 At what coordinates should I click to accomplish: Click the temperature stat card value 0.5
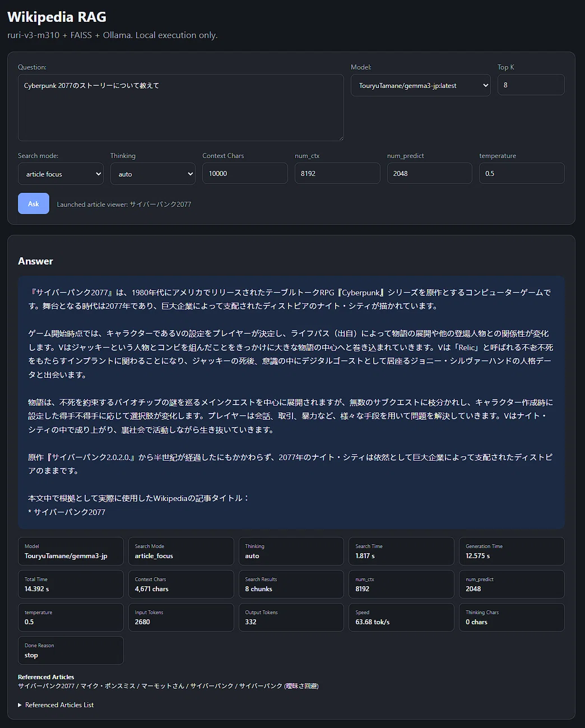(29, 622)
